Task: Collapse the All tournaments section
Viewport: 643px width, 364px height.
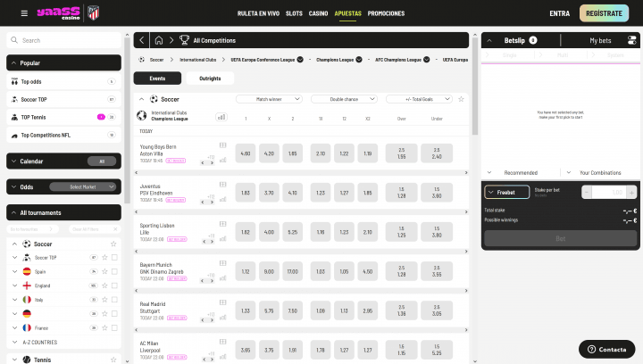Action: pyautogui.click(x=63, y=212)
